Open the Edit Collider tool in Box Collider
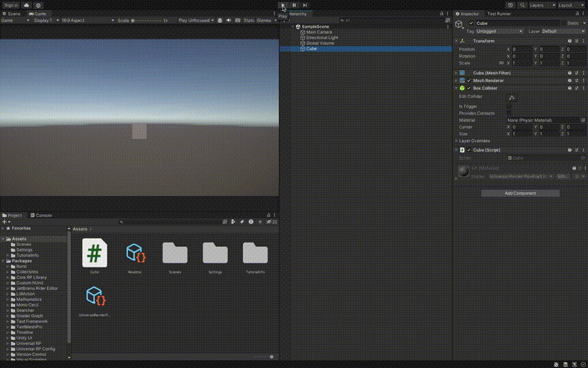This screenshot has height=368, width=588. (512, 97)
